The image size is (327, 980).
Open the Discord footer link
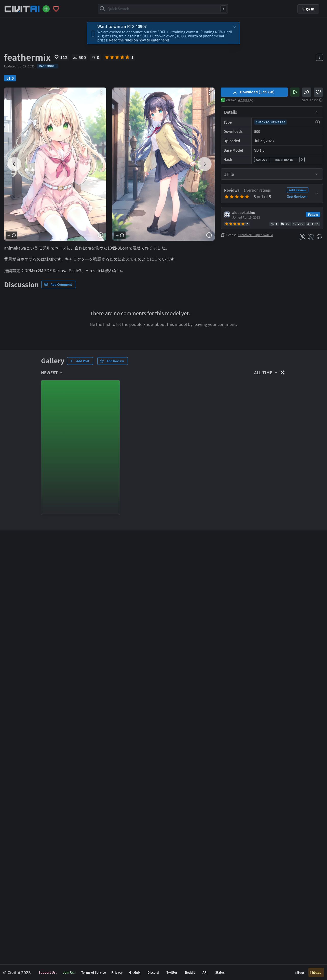pos(153,972)
